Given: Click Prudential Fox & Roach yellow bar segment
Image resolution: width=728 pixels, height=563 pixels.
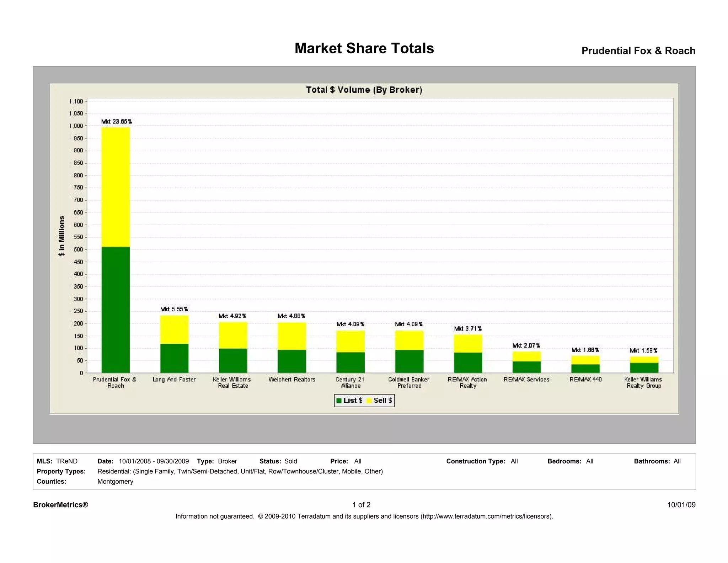Looking at the screenshot, I should point(116,187).
